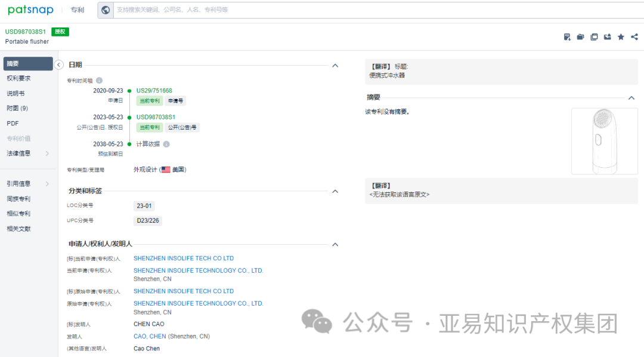The image size is (644, 357).
Task: Collapse the left sidebar with arrow button
Action: click(58, 64)
